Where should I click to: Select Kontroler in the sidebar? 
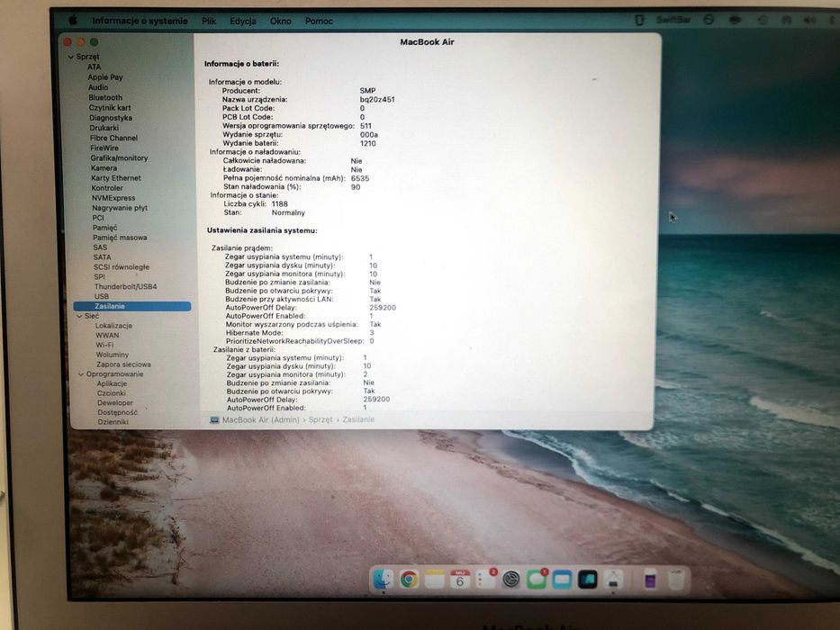(x=107, y=188)
